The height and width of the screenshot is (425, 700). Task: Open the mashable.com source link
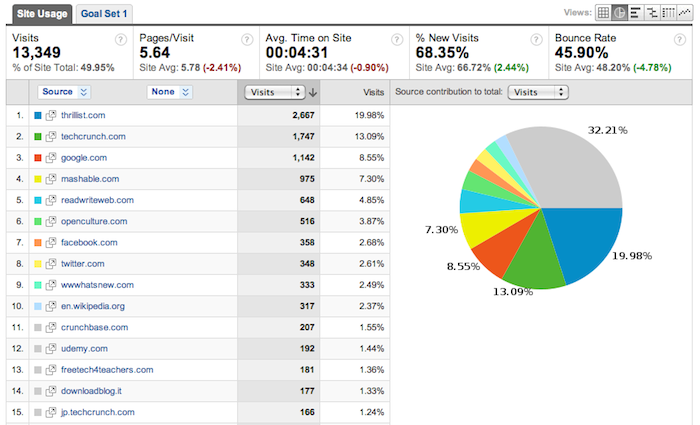[90, 179]
